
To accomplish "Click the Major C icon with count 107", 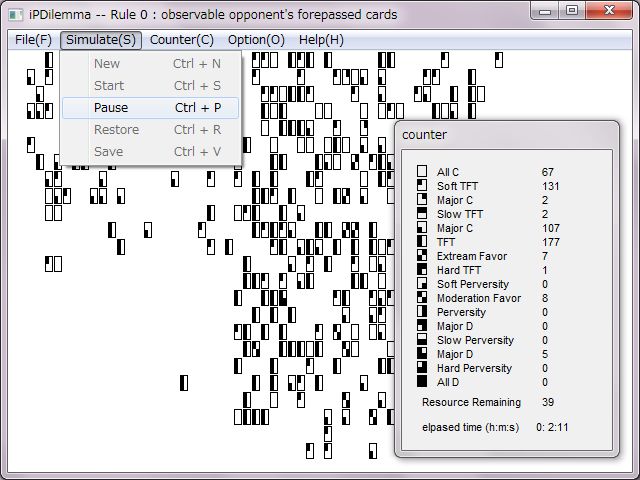I will click(x=422, y=227).
